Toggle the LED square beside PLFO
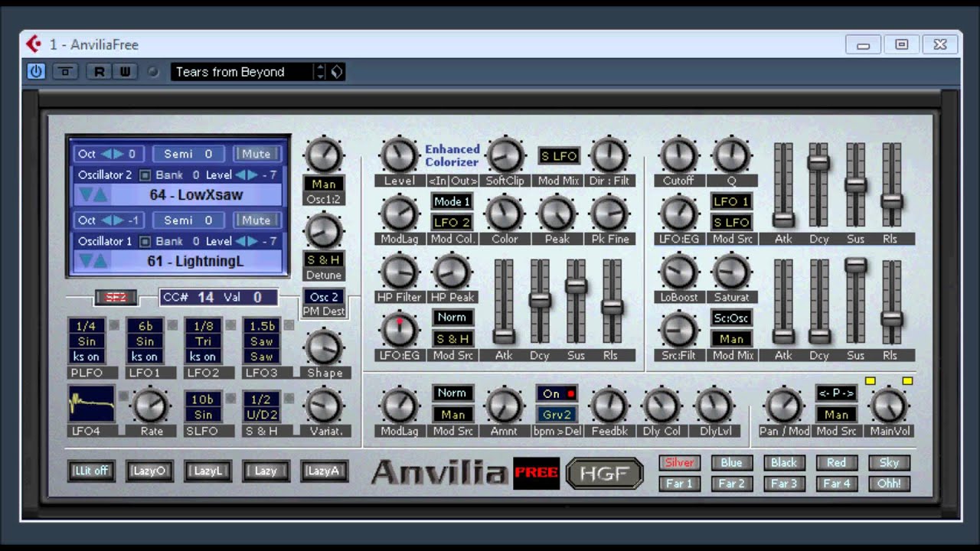The image size is (980, 551). [114, 325]
